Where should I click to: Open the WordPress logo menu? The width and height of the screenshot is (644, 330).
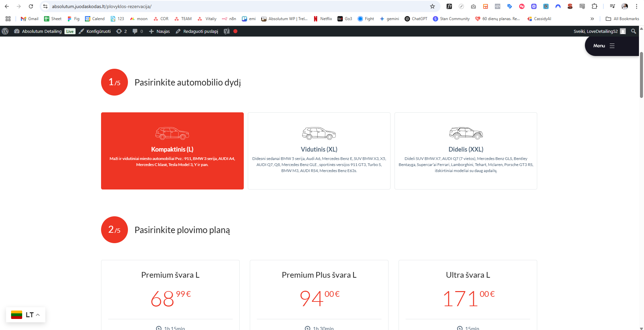5,31
